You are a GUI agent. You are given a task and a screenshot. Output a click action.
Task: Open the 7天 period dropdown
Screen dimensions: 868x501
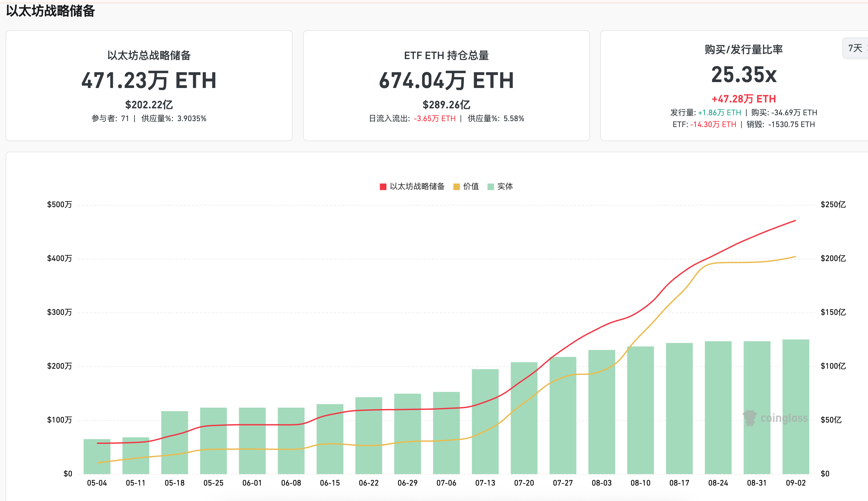point(856,48)
